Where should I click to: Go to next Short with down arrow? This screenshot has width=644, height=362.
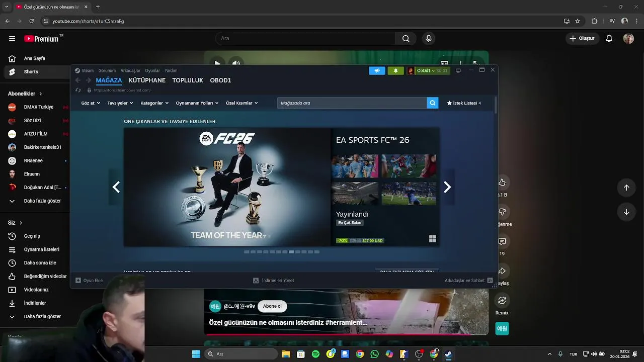click(626, 212)
